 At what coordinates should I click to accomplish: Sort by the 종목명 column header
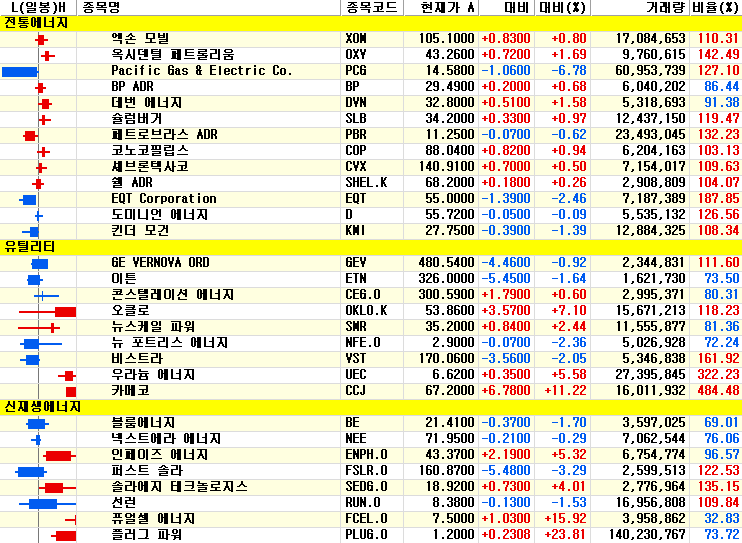208,8
